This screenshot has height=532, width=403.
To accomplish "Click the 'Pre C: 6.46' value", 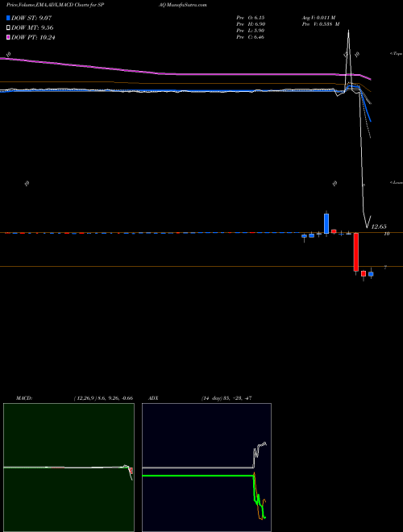I will click(251, 37).
